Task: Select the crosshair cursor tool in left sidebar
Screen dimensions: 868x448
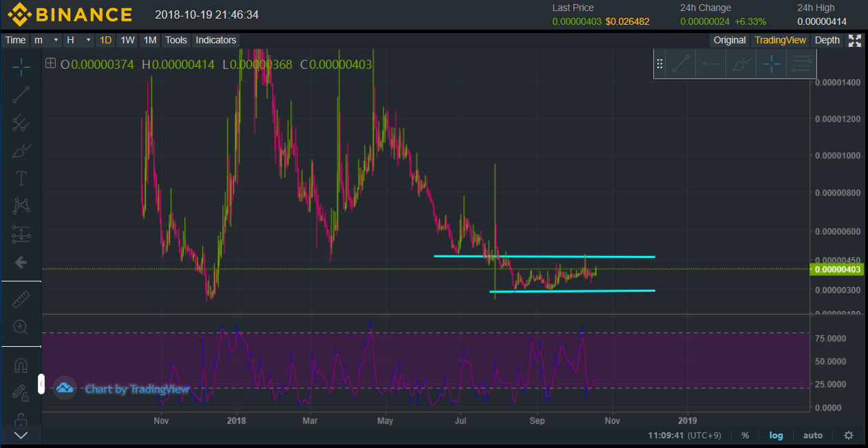Action: tap(21, 67)
